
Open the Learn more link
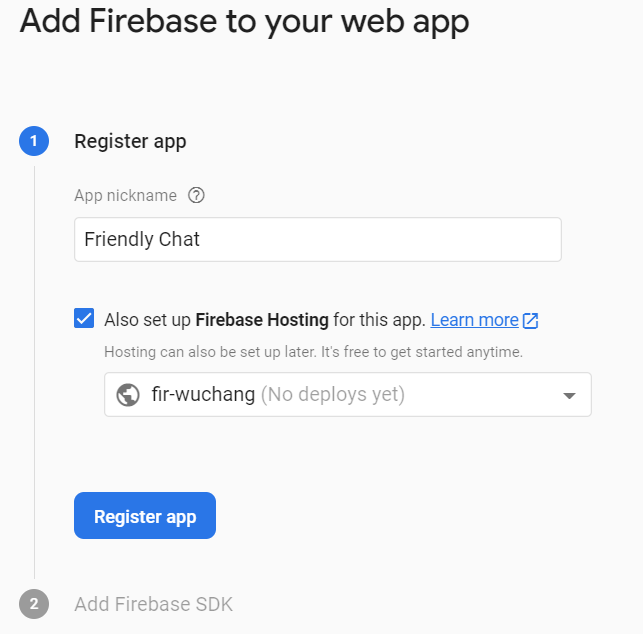pyautogui.click(x=474, y=320)
